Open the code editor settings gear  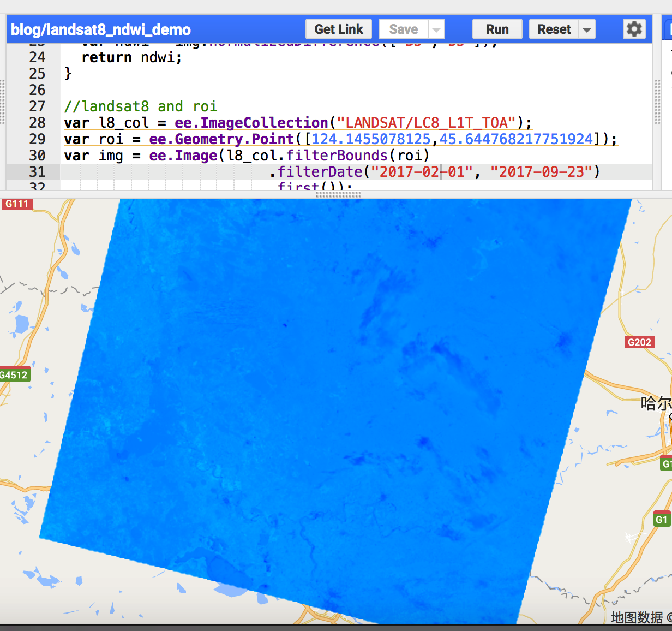(634, 29)
